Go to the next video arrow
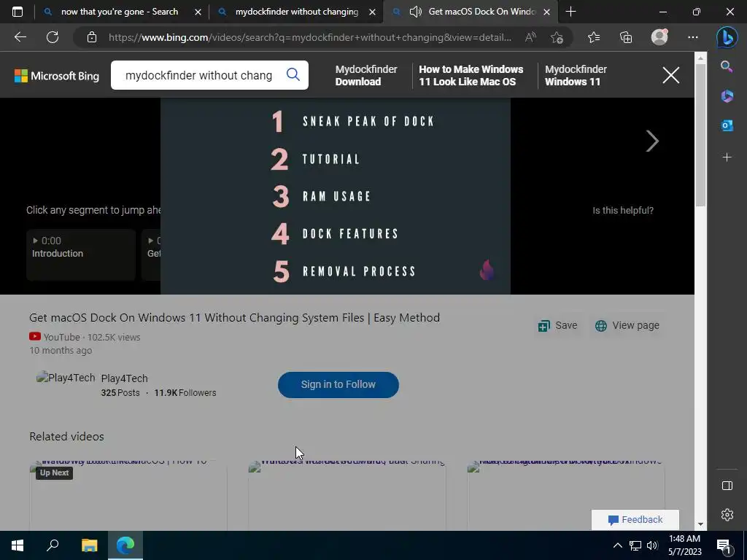 pos(652,141)
